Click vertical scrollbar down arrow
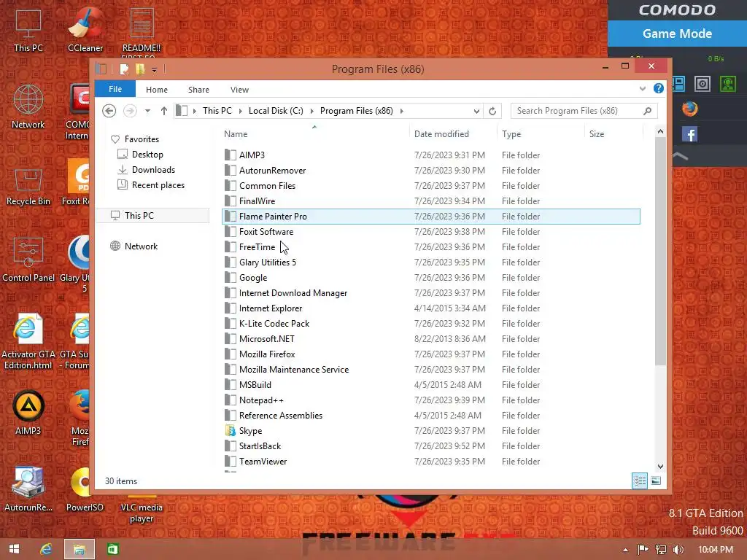The height and width of the screenshot is (560, 747). [659, 466]
